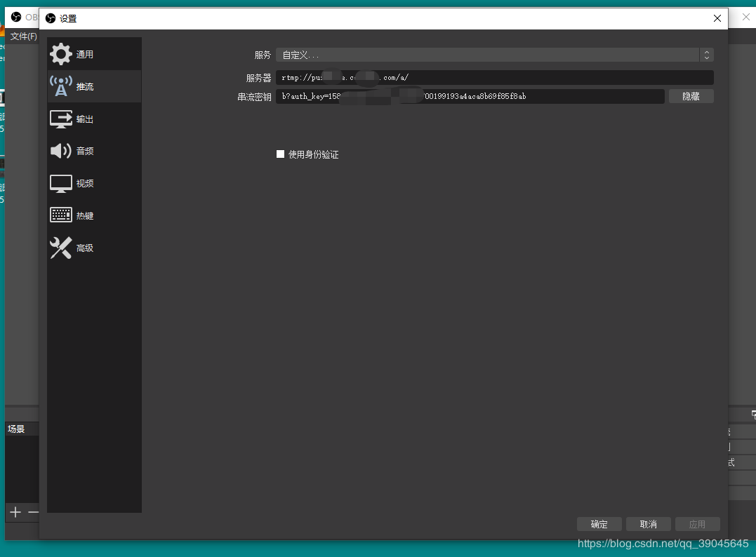756x557 pixels.
Task: Click the stepper arrows on the 服务 dropdown
Action: pyautogui.click(x=706, y=55)
